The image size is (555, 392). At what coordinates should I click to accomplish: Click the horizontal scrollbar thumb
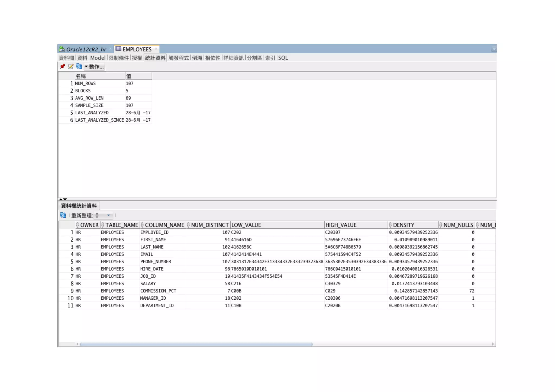[196, 344]
